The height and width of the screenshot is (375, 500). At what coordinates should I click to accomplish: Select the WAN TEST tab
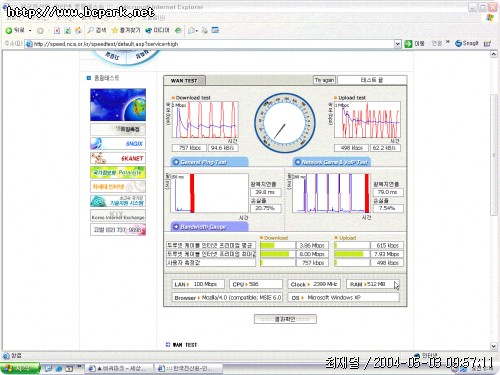pos(184,80)
